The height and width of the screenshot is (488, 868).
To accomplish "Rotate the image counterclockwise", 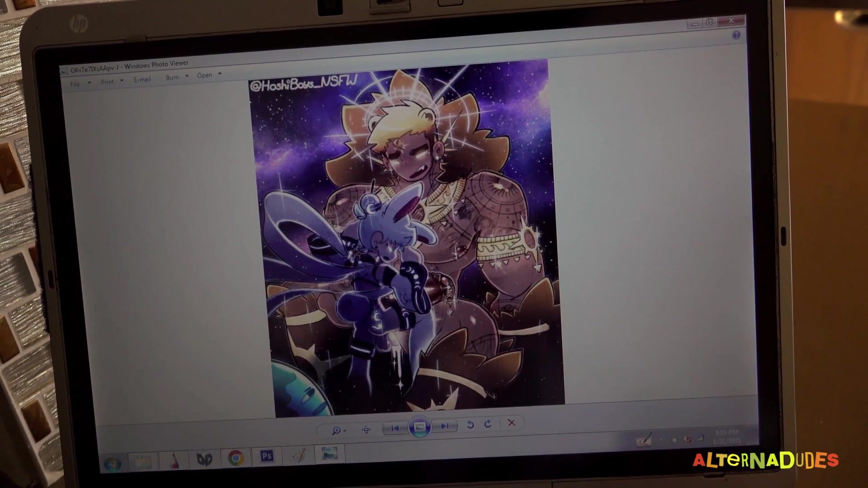I will tap(470, 425).
